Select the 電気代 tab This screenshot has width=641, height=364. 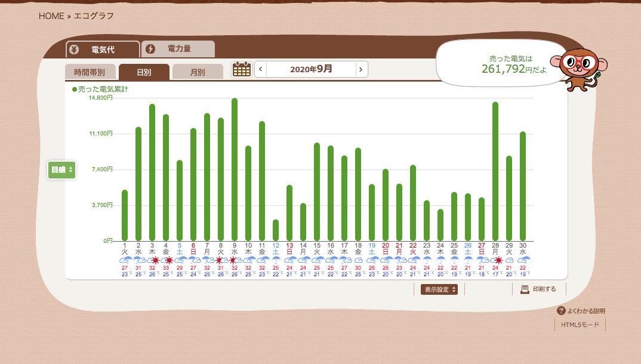[103, 50]
